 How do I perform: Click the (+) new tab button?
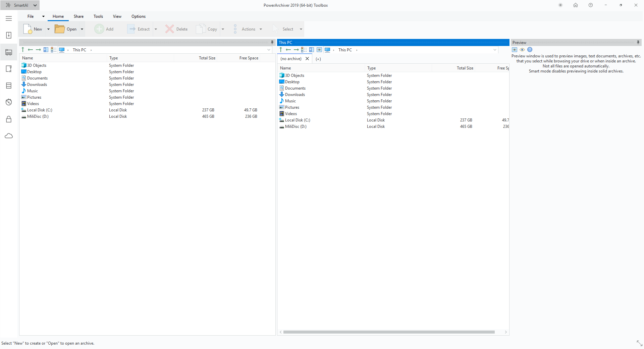318,59
